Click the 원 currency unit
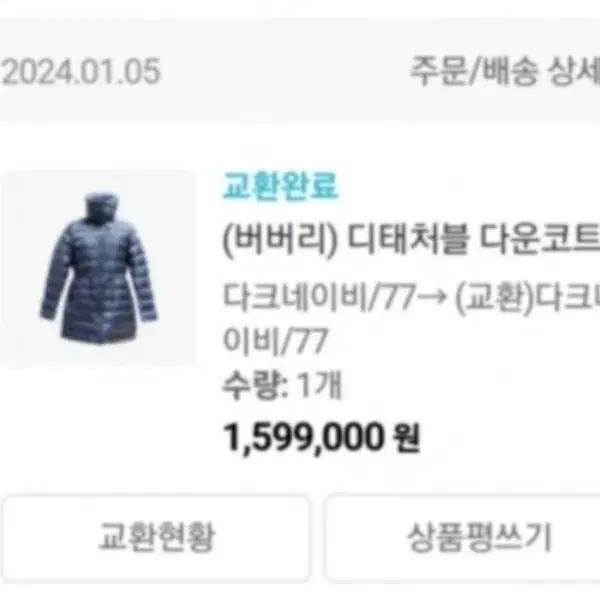The width and height of the screenshot is (600, 600). pyautogui.click(x=407, y=437)
